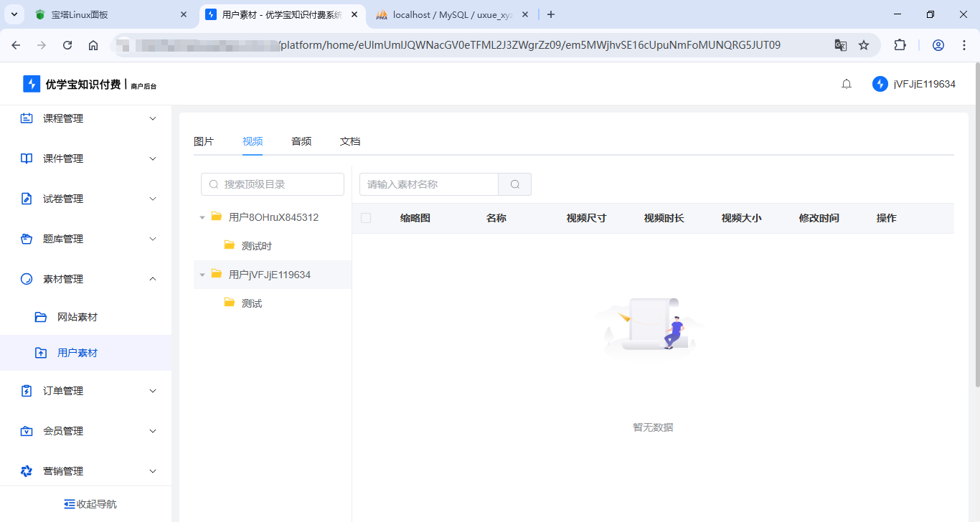Click the material name search field

tap(427, 184)
